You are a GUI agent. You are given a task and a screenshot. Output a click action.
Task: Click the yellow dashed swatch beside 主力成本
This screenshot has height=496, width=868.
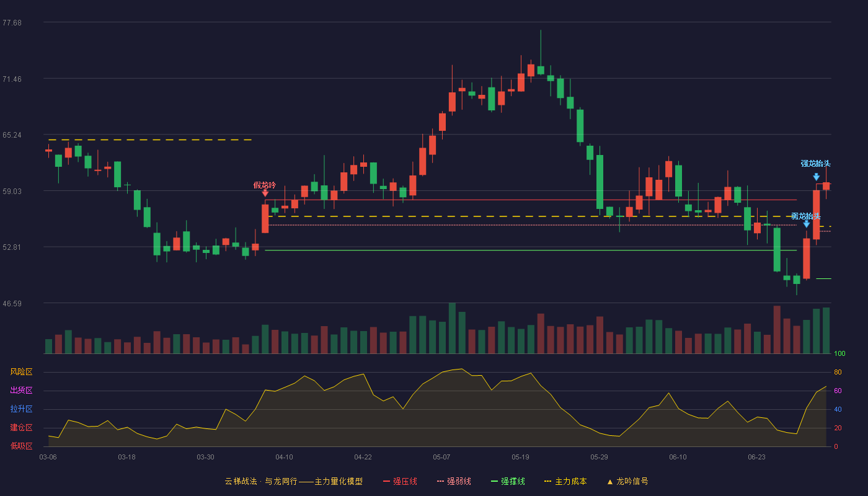(548, 481)
